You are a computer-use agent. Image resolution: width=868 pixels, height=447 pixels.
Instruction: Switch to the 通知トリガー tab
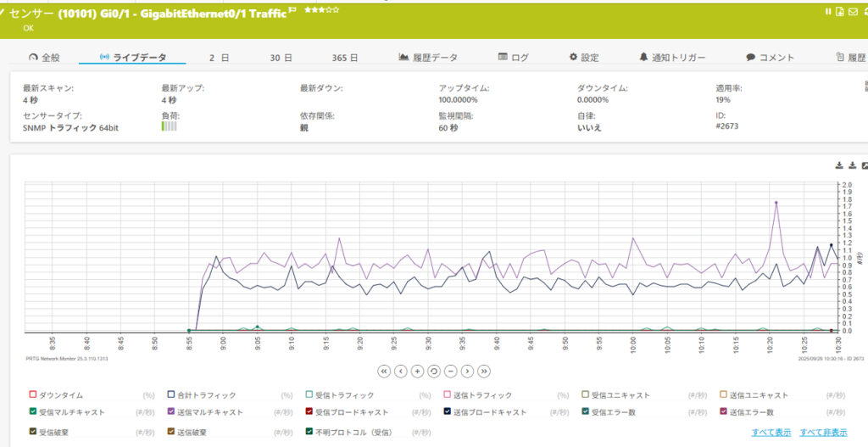pyautogui.click(x=672, y=58)
